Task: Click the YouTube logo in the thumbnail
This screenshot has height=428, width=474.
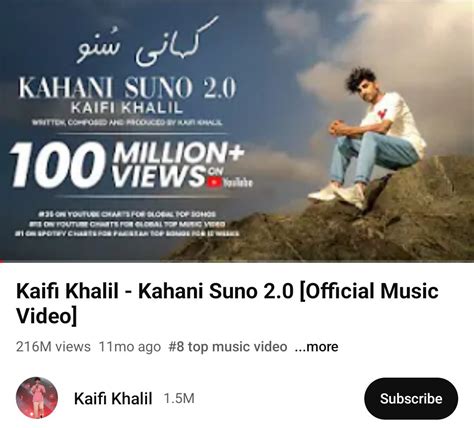Action: (230, 182)
